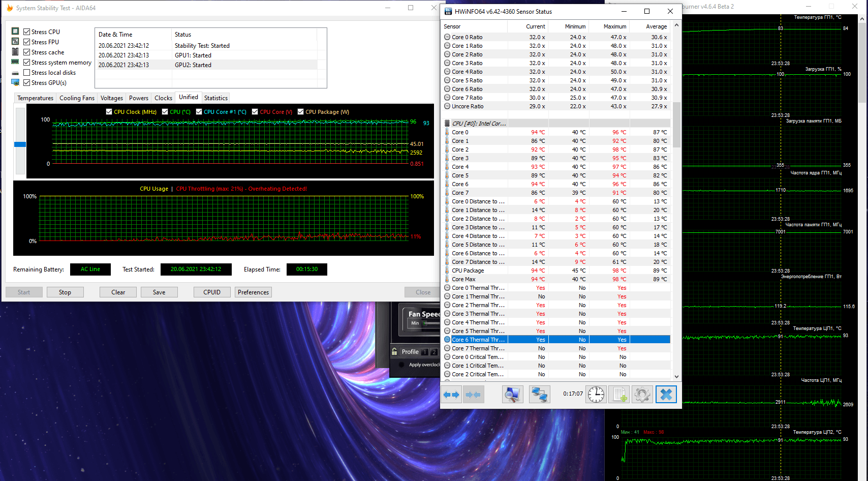
Task: Click the padlock icon next to Profile in Afterburner
Action: (x=394, y=351)
